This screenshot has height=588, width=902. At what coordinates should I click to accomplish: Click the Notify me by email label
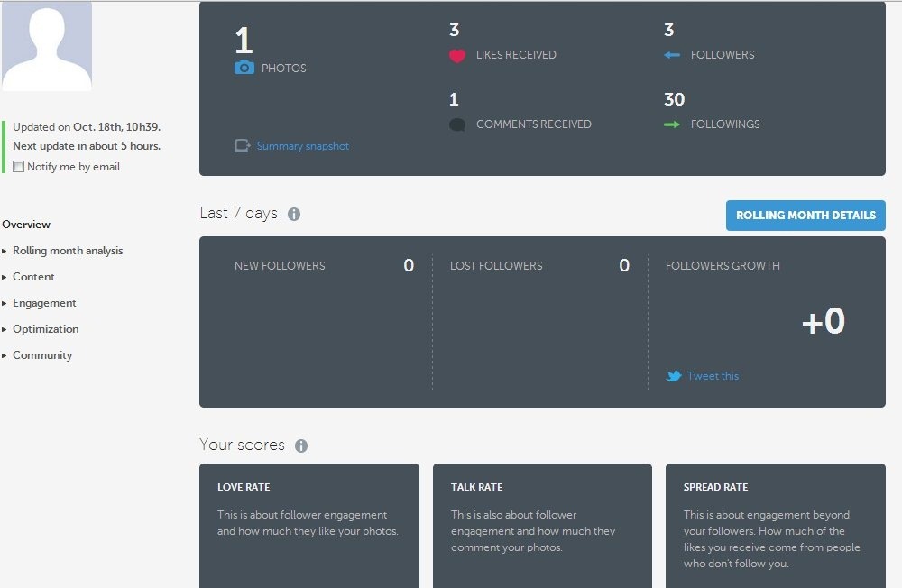pyautogui.click(x=74, y=167)
